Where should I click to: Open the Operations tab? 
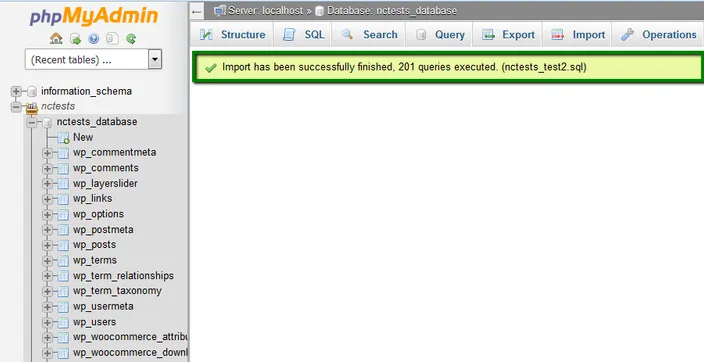[658, 35]
